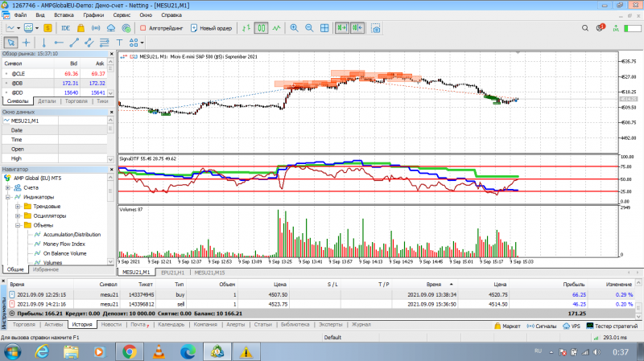Click the zoom in magnifier icon
The height and width of the screenshot is (361, 644).
294,28
